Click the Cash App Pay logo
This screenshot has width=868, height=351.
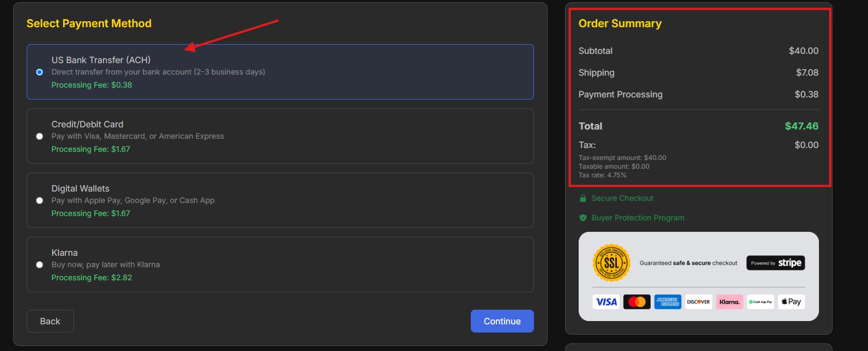click(760, 301)
